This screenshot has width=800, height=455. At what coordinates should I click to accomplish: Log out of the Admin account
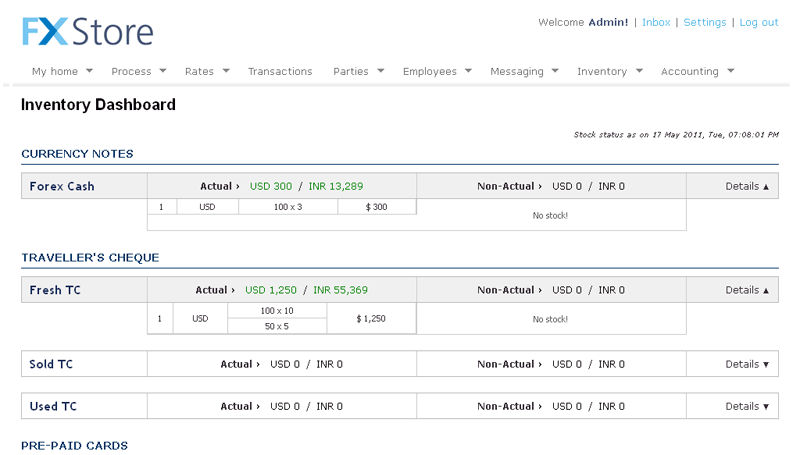(x=759, y=22)
